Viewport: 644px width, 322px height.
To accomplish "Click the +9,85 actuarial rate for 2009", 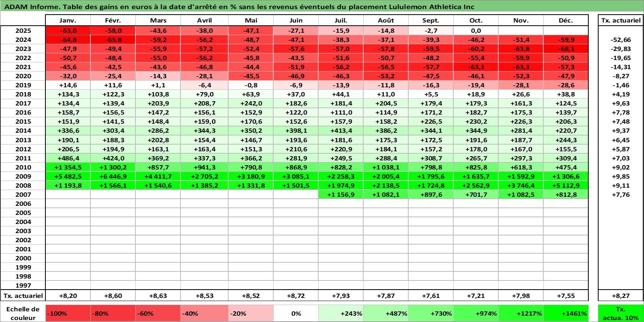I will coord(621,176).
